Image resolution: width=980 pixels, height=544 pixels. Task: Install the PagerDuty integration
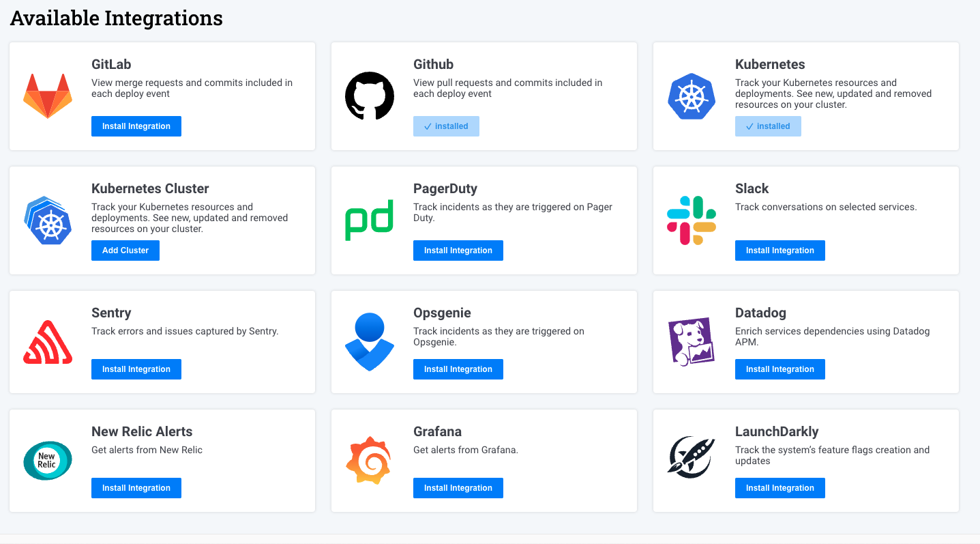(458, 250)
